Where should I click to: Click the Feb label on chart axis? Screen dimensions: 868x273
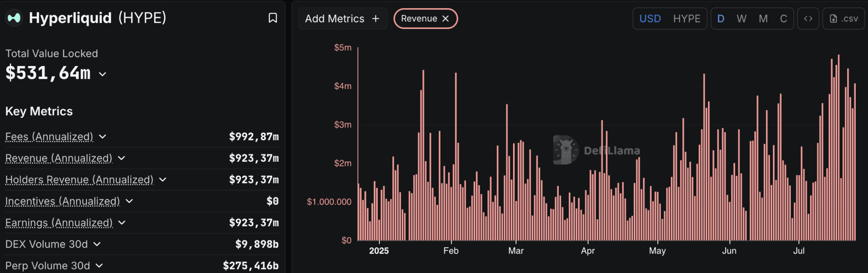click(451, 251)
